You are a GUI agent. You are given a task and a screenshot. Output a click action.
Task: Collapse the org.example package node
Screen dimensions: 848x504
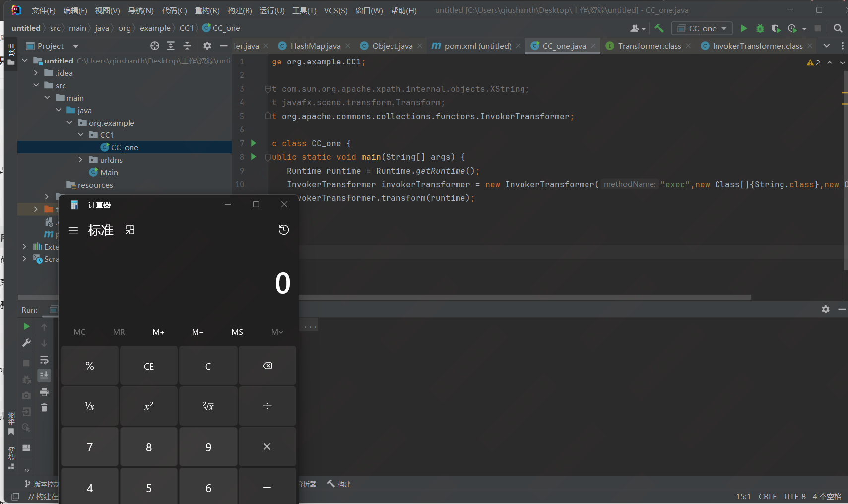[69, 123]
